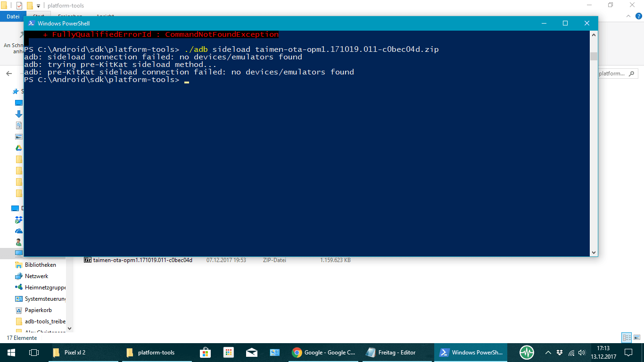Open the green heartbeat monitor tray icon
Image resolution: width=644 pixels, height=362 pixels.
[527, 352]
